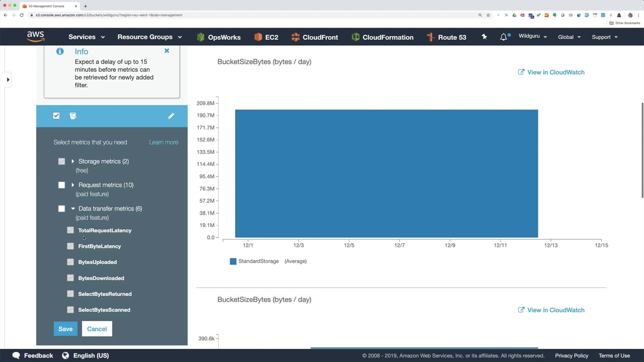Open the Google Drive extension
This screenshot has width=644, height=362.
pos(514,15)
